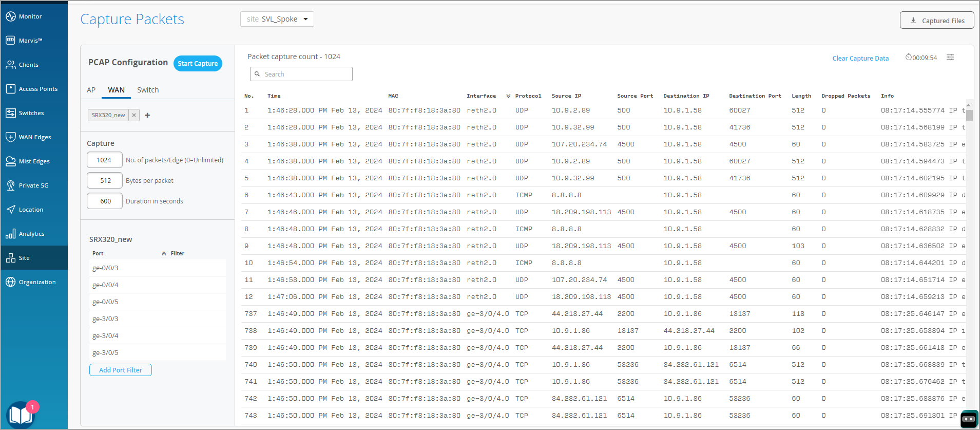Sort the port list by Port column
This screenshot has width=980, height=430.
pos(98,253)
